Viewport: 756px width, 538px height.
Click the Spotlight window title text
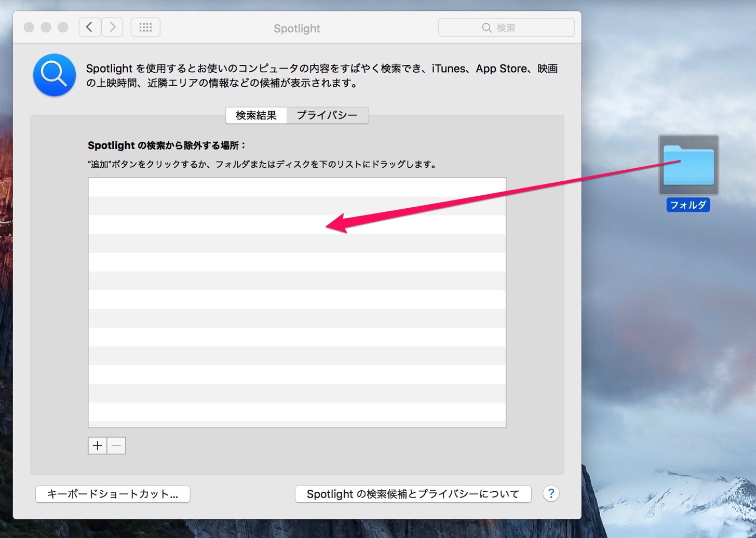297,29
